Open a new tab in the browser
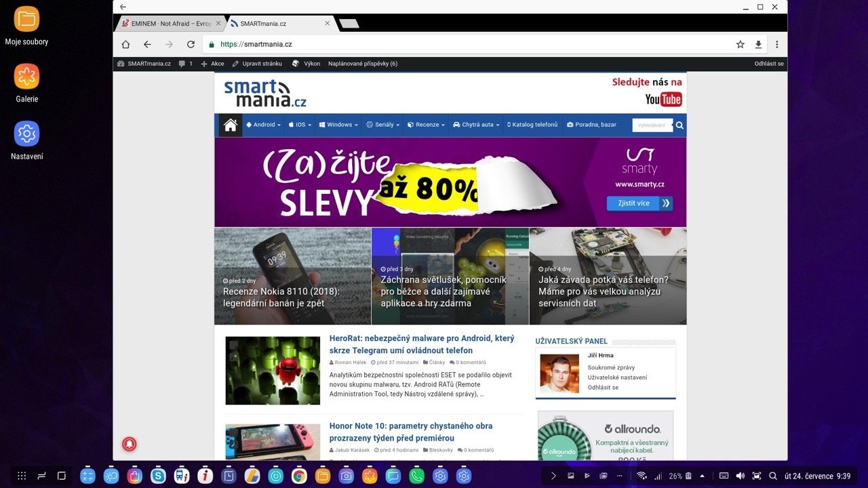This screenshot has height=488, width=868. (349, 24)
